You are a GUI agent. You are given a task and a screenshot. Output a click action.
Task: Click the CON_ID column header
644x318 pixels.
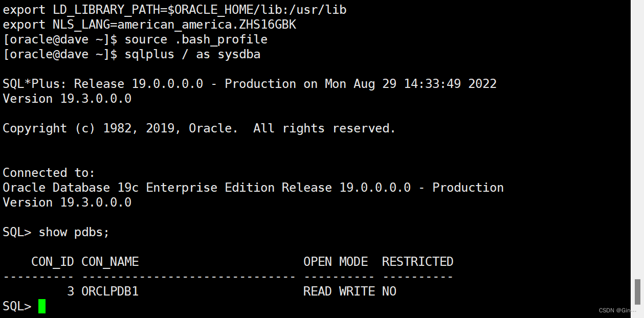[53, 262]
